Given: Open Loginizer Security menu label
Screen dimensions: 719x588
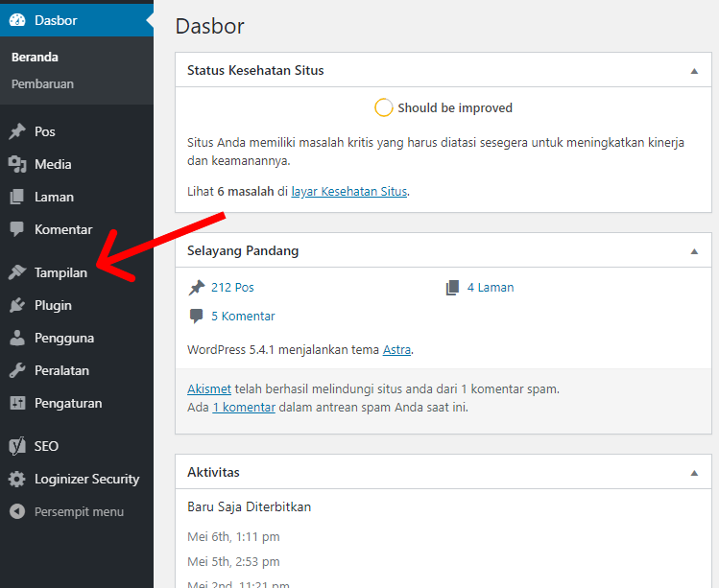Looking at the screenshot, I should pyautogui.click(x=87, y=479).
